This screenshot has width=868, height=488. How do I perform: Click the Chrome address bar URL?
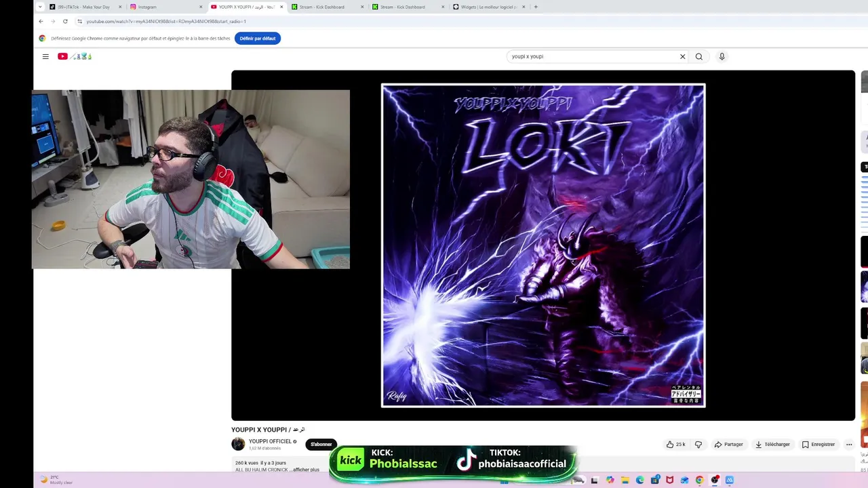click(166, 21)
